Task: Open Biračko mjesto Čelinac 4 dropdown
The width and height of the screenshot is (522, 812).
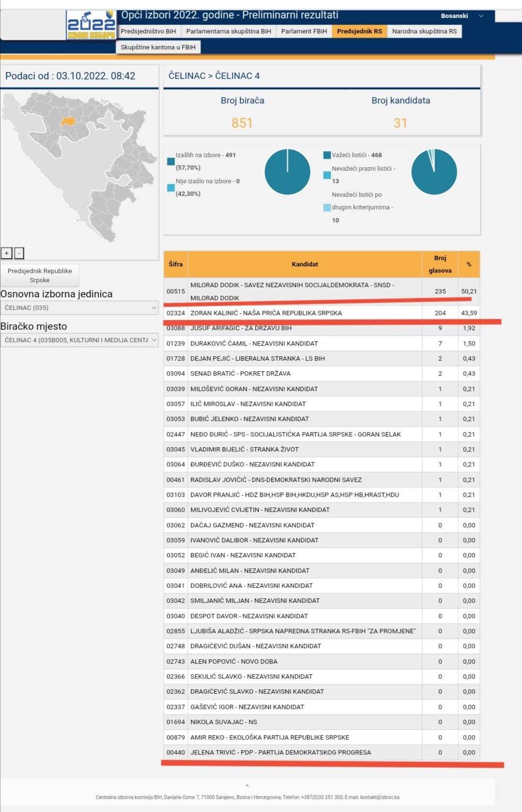Action: pos(79,340)
